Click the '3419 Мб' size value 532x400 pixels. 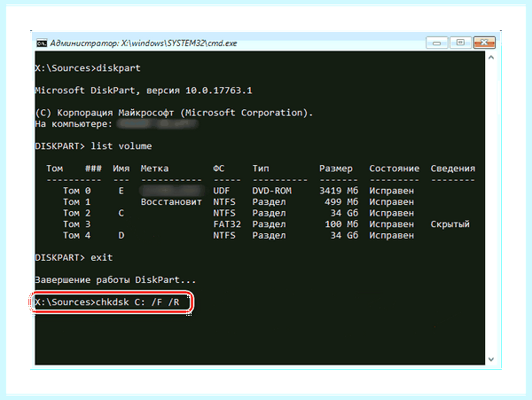[x=339, y=191]
